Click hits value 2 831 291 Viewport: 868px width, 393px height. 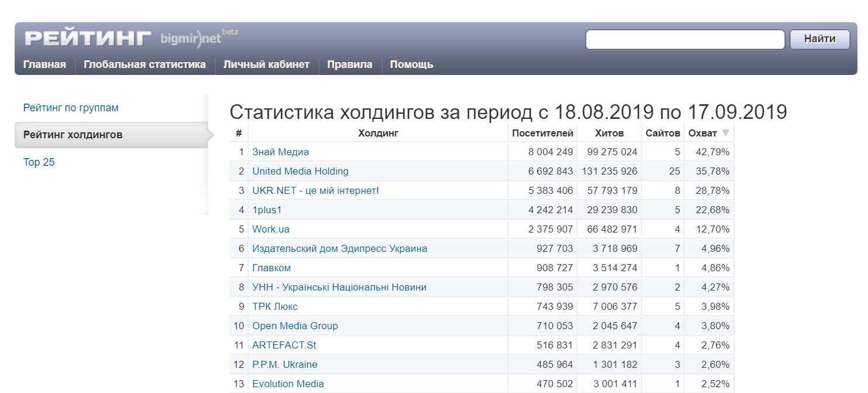[x=615, y=345]
